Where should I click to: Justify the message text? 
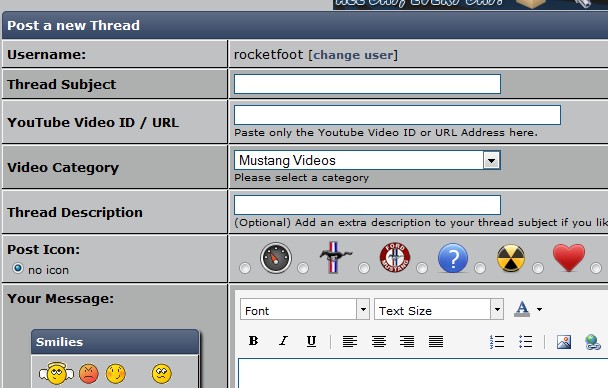pos(436,341)
